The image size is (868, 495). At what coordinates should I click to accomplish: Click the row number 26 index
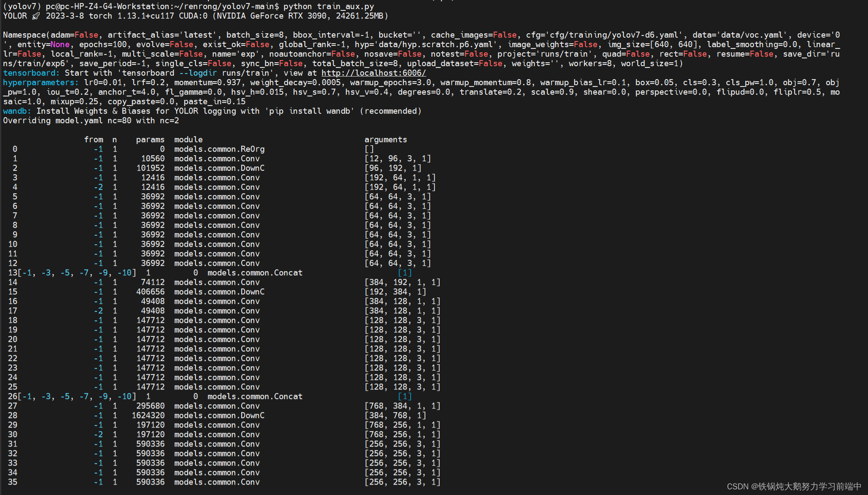point(13,396)
